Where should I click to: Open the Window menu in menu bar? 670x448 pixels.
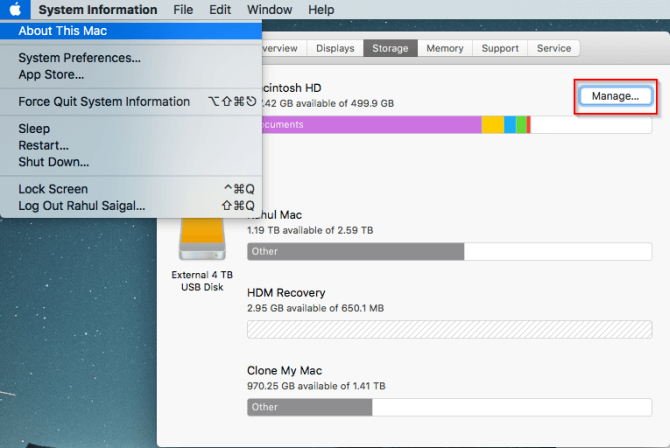point(269,10)
